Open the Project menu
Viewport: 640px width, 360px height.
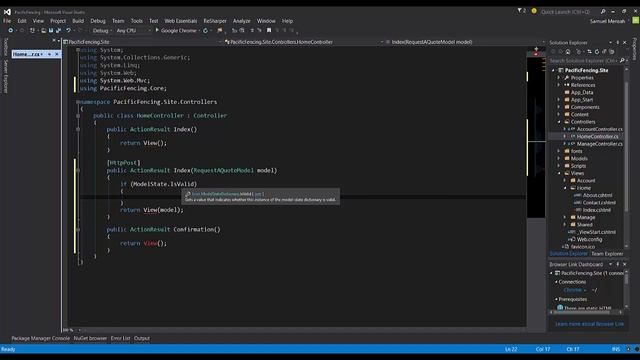(x=58, y=21)
